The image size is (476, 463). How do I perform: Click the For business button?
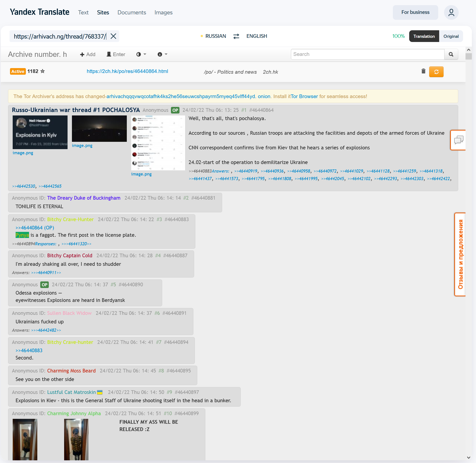click(x=415, y=12)
